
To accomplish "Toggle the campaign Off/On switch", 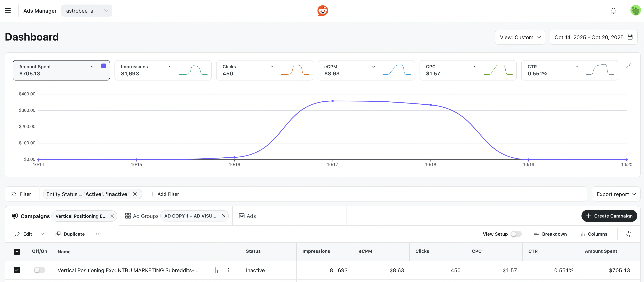I will [x=39, y=270].
